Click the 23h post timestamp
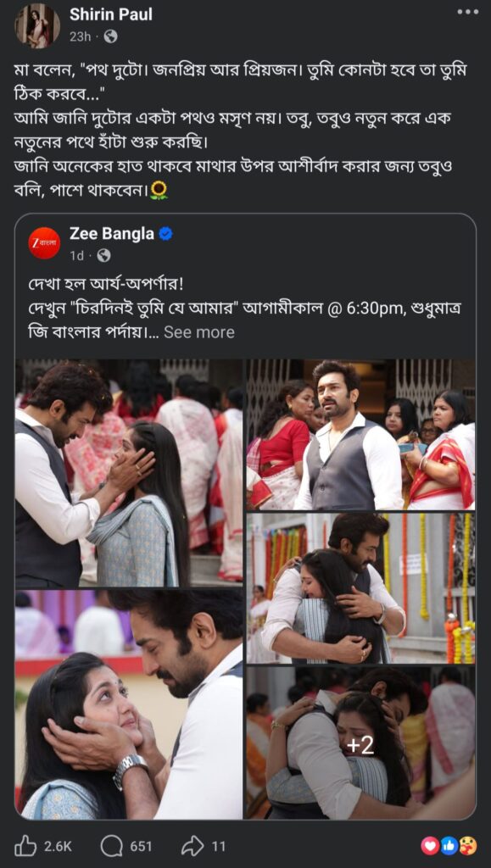 [x=81, y=36]
